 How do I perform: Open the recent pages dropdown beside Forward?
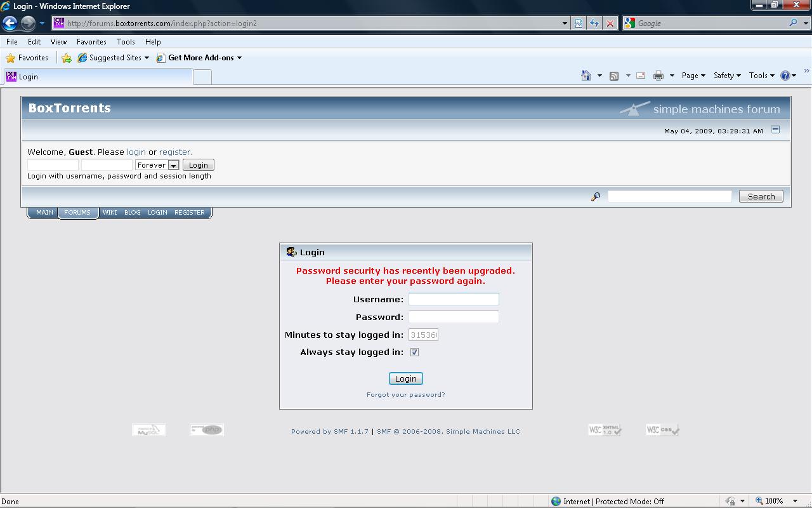(x=42, y=23)
